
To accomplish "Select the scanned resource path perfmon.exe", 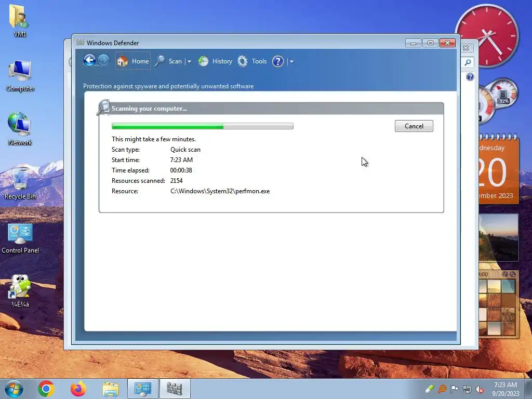I will coord(220,191).
